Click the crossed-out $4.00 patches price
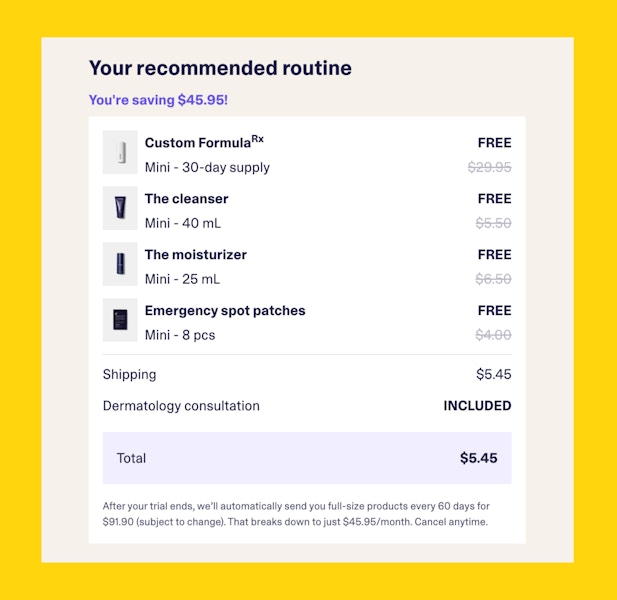 click(493, 335)
